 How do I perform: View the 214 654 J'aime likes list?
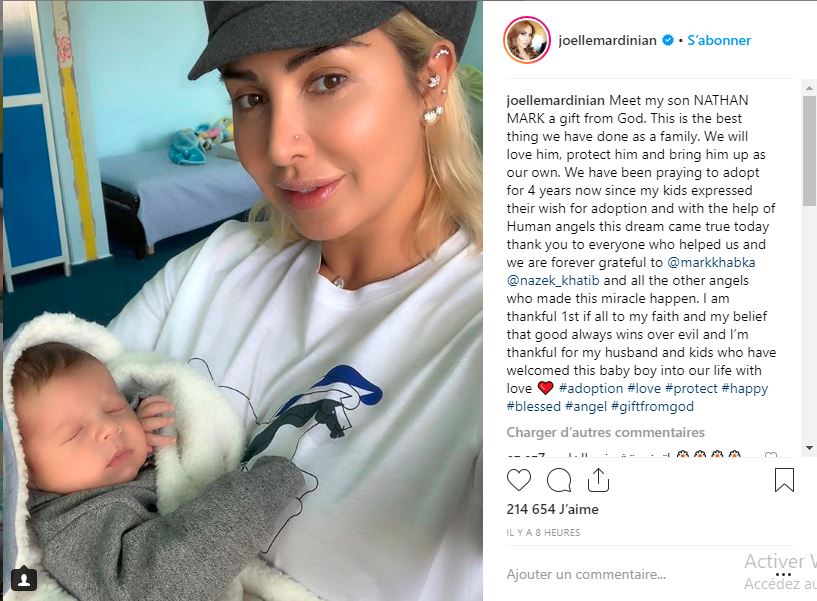pos(552,509)
